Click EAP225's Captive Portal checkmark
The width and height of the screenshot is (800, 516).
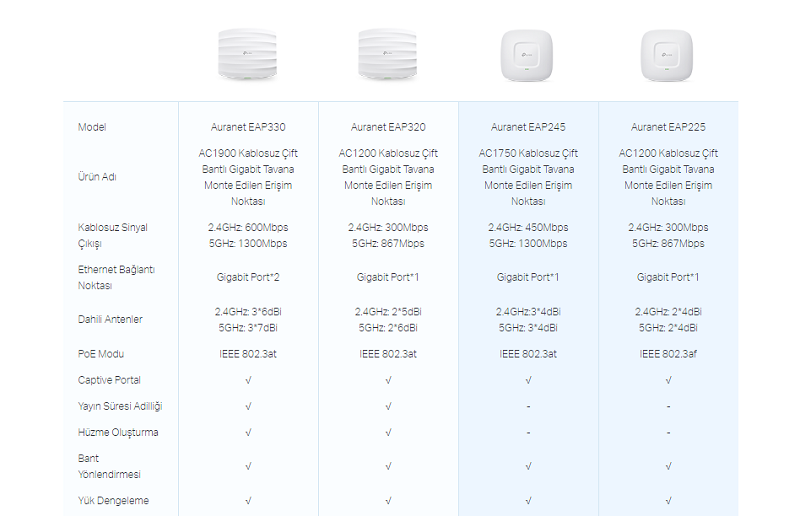tap(668, 380)
